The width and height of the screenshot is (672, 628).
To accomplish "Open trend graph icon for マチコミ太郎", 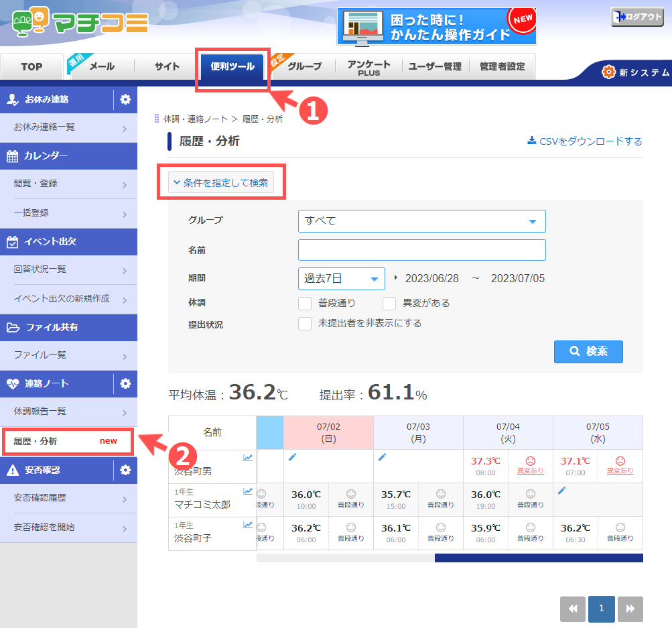I will coord(248,491).
